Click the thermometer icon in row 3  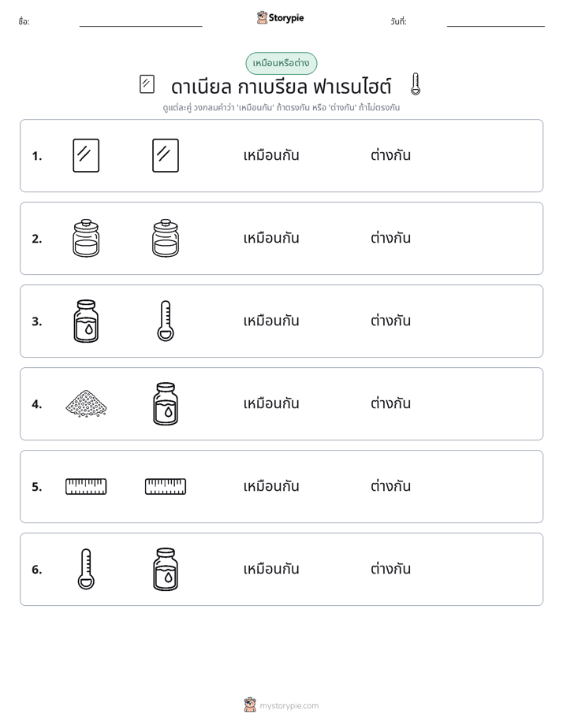[166, 321]
